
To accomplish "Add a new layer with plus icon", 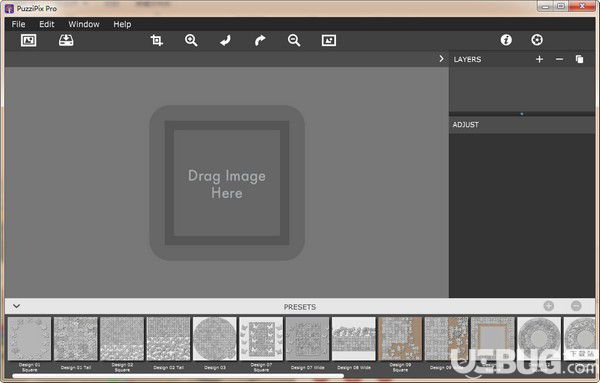I will (x=540, y=59).
